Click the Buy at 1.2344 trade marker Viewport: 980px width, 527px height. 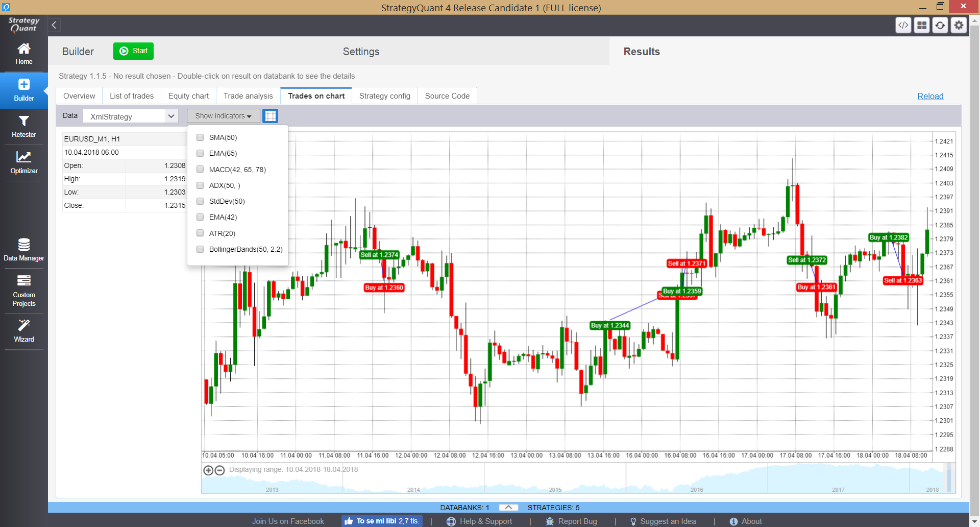coord(610,325)
